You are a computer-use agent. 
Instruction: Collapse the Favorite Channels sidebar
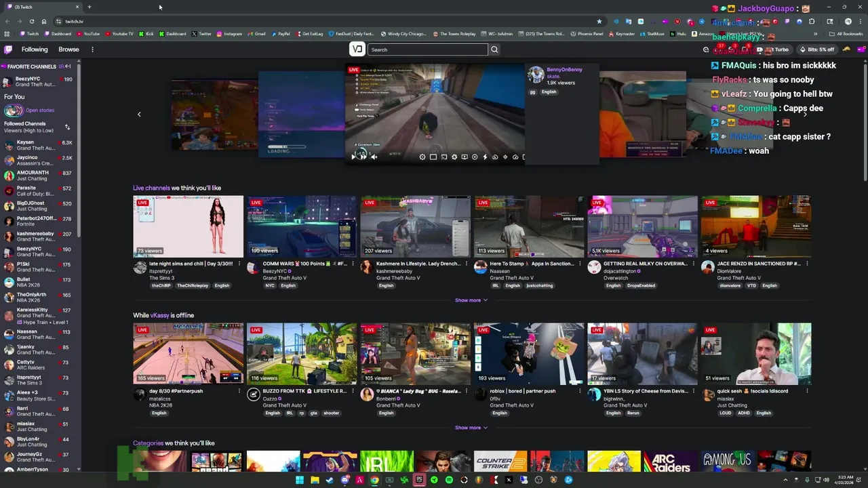68,66
